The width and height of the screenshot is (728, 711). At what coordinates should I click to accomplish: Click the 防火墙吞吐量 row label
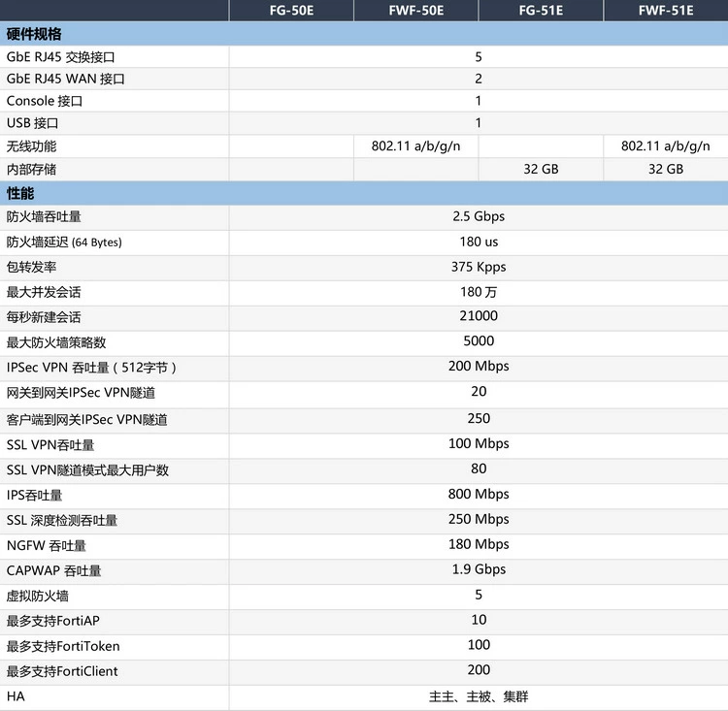(x=44, y=216)
